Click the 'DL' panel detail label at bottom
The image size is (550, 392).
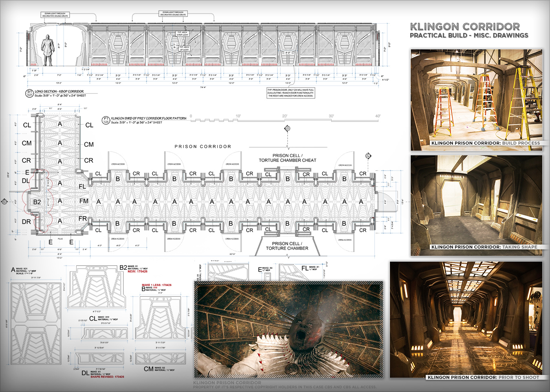pyautogui.click(x=85, y=373)
